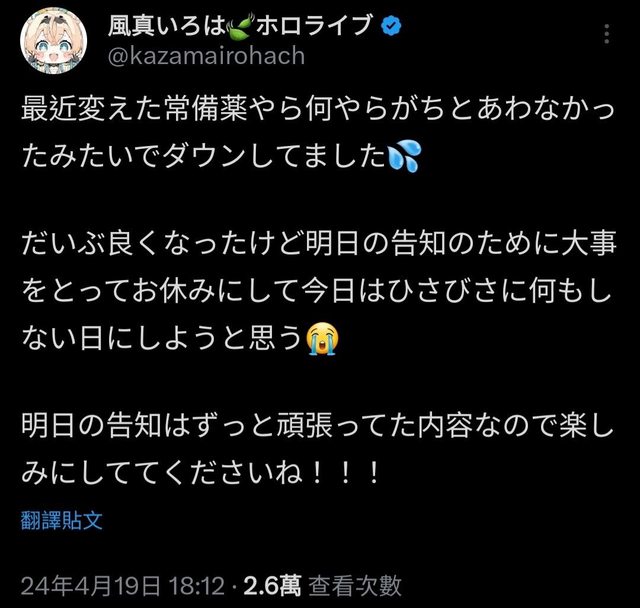The width and height of the screenshot is (640, 608).
Task: Click the 18:12 post time
Action: 197,586
